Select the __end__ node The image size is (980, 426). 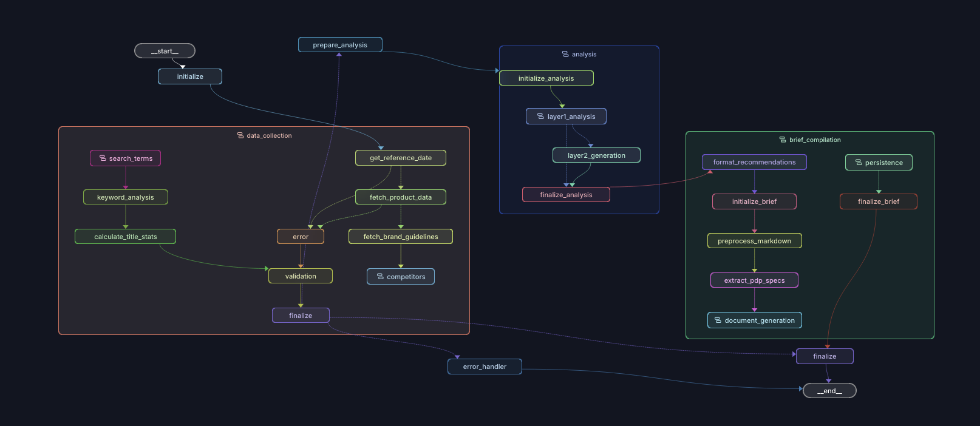click(829, 391)
